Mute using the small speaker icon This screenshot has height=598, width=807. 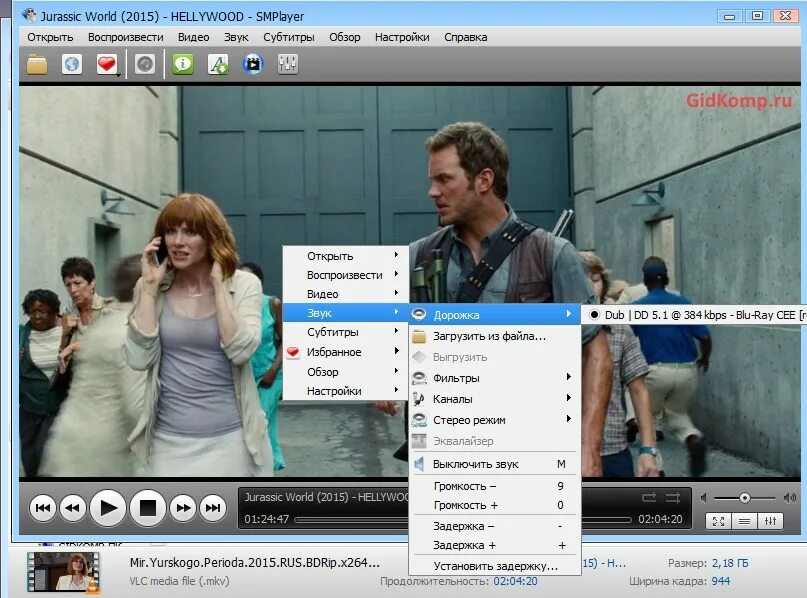tap(704, 498)
